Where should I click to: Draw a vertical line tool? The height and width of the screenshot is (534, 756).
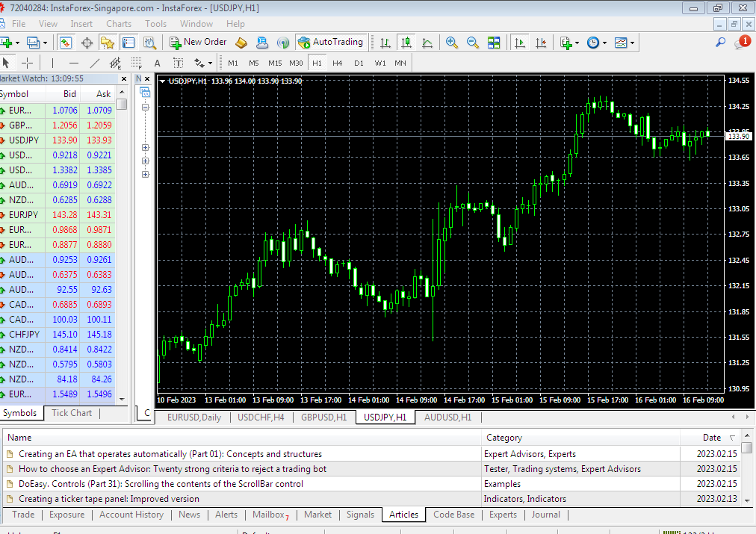click(52, 63)
